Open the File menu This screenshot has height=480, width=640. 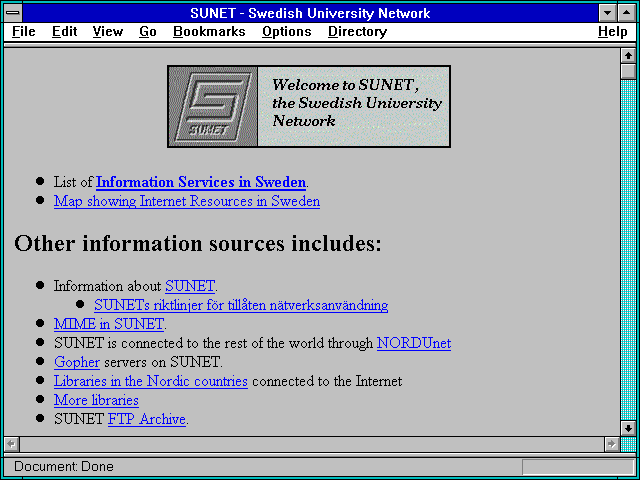24,32
